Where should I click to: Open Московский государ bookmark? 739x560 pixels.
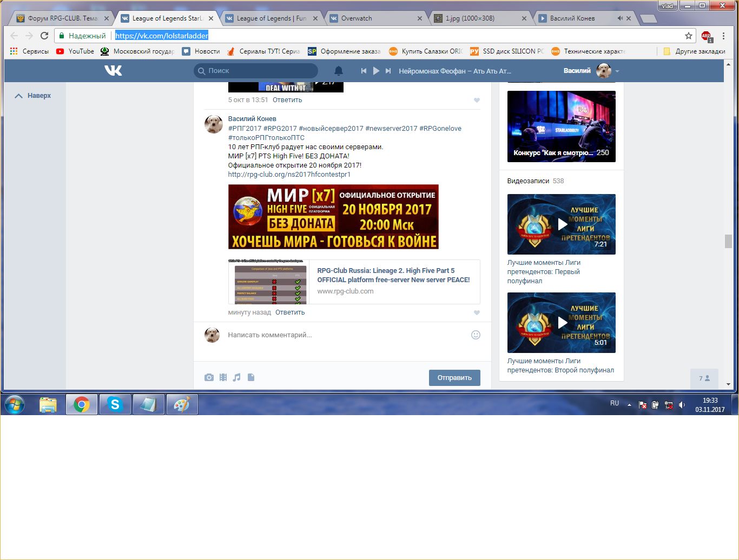pos(137,51)
